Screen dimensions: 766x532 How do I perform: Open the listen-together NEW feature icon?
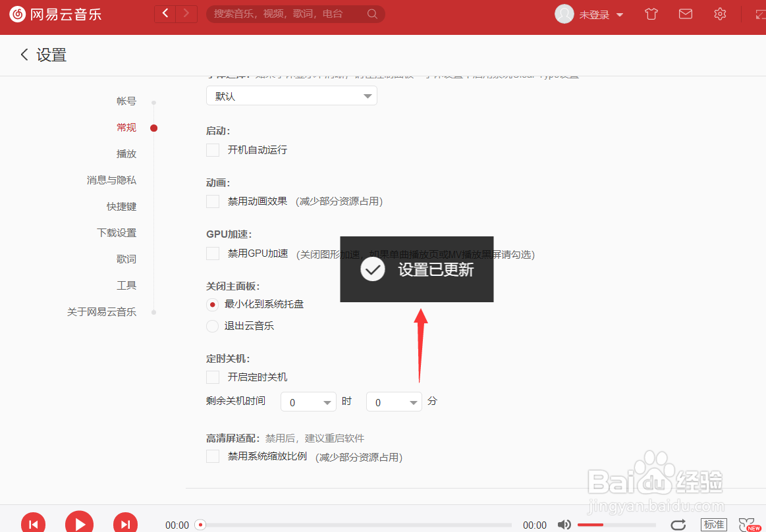750,523
